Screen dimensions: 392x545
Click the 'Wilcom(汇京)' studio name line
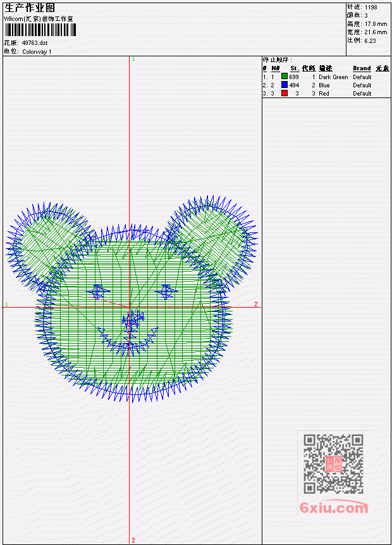[x=39, y=19]
